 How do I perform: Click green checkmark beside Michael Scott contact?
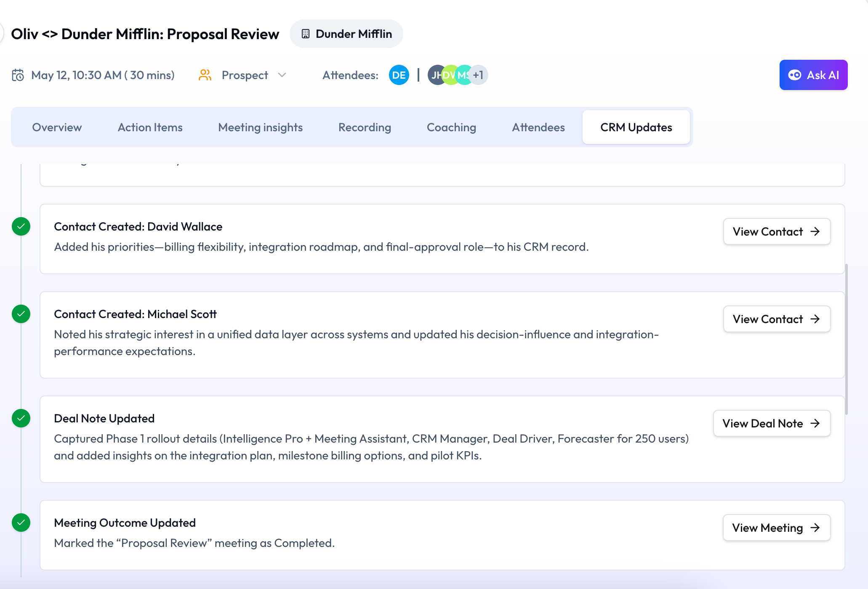coord(21,314)
